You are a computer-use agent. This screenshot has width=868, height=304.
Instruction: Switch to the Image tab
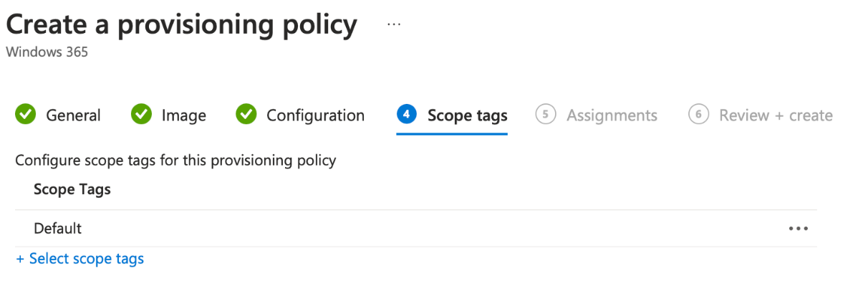[184, 115]
